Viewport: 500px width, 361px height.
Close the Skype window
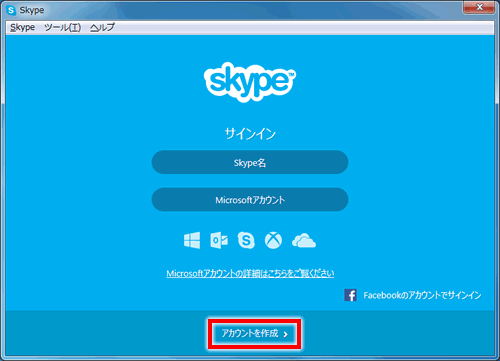pyautogui.click(x=479, y=7)
